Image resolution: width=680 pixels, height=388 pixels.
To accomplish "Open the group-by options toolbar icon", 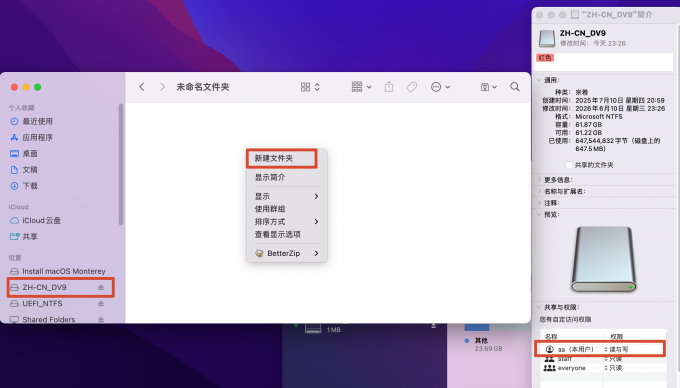I will [x=361, y=87].
